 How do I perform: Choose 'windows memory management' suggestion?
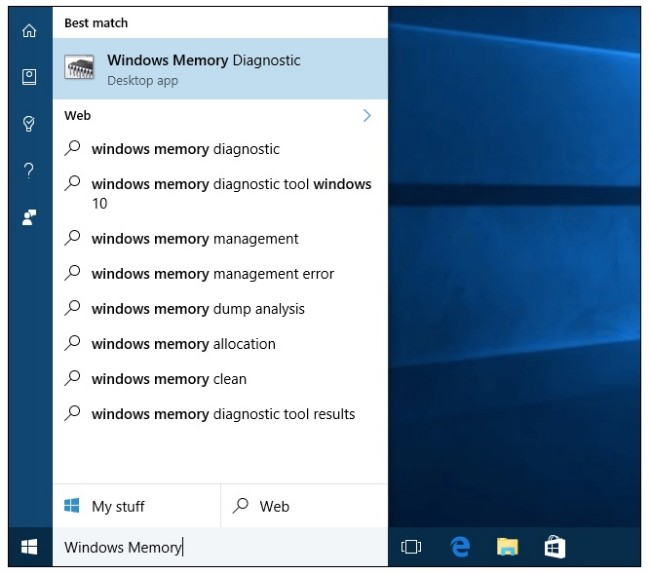221,239
